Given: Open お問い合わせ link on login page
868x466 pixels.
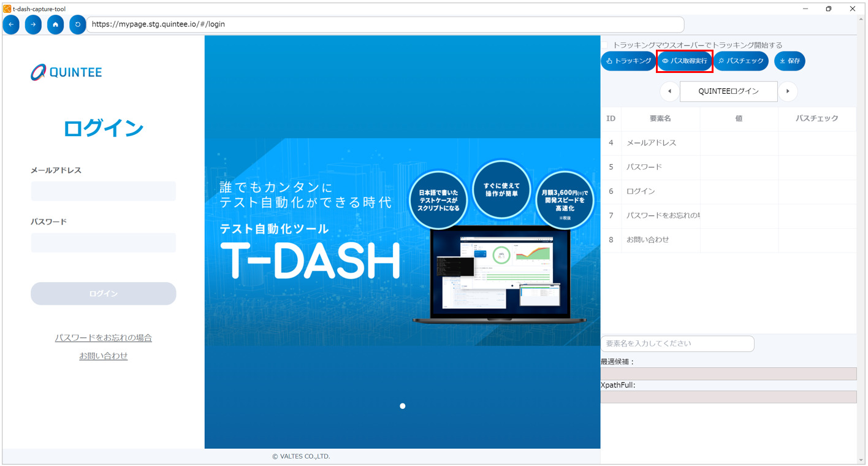Looking at the screenshot, I should click(x=104, y=356).
